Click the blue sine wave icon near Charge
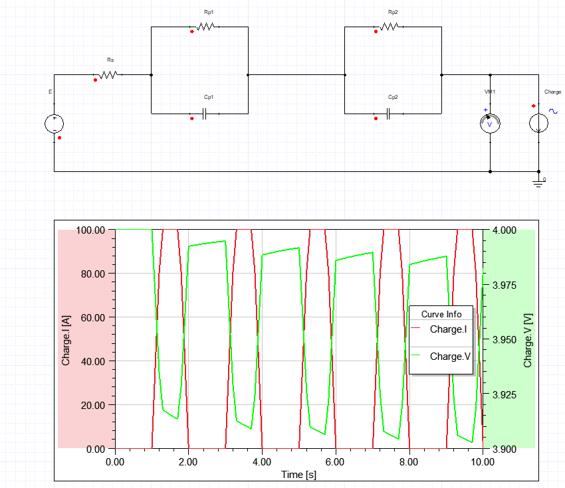Viewport: 565px width, 488px height. pyautogui.click(x=553, y=111)
